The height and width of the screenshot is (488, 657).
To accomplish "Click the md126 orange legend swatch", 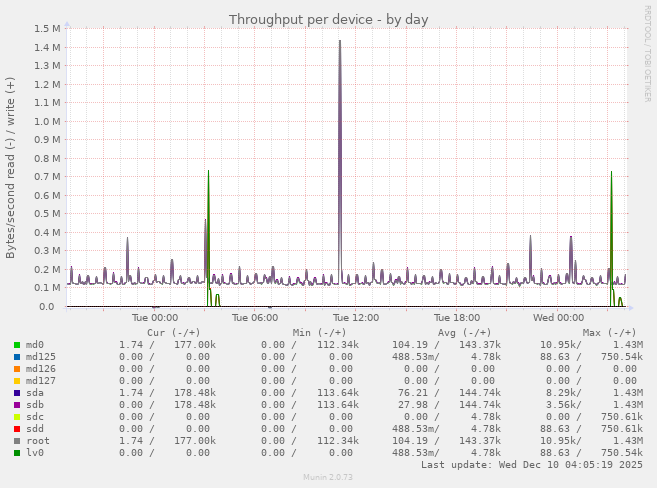I will tap(17, 369).
